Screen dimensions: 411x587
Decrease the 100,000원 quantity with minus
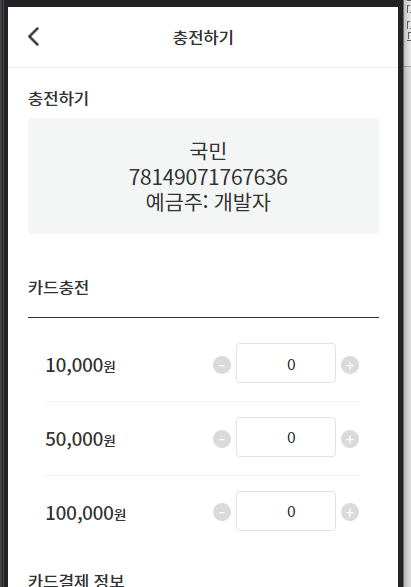[222, 512]
